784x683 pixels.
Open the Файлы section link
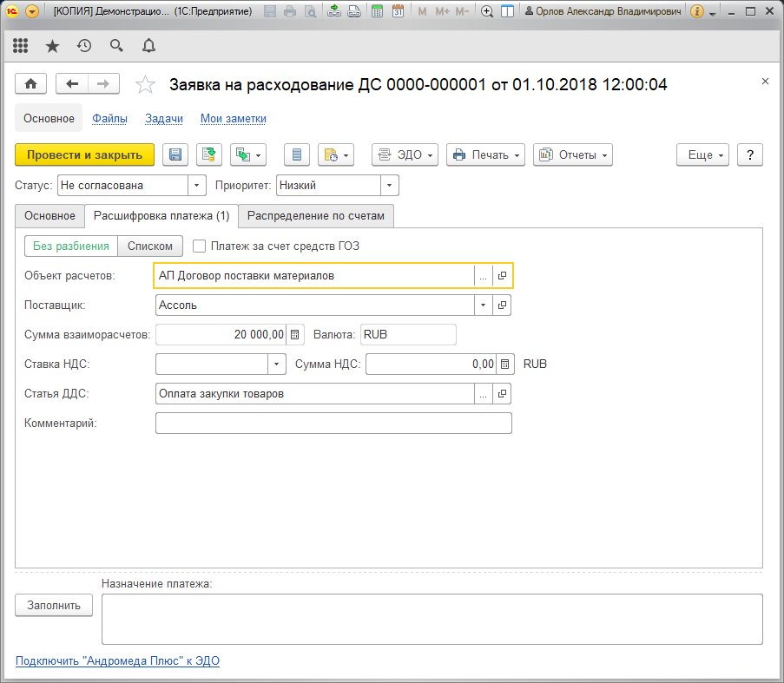click(x=109, y=118)
